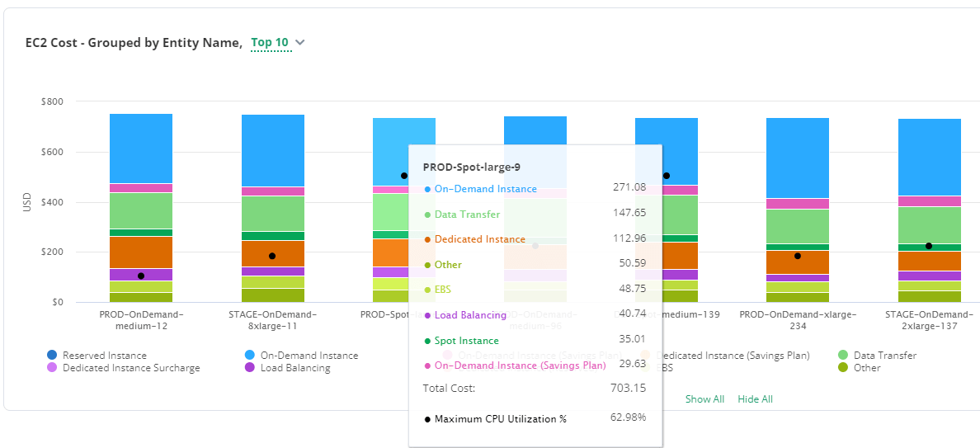Select purple Load Balancing segment of STAGE-OnDemand-2xlarge-137 bar
Viewport: 980px width, 448px height.
pos(929,276)
